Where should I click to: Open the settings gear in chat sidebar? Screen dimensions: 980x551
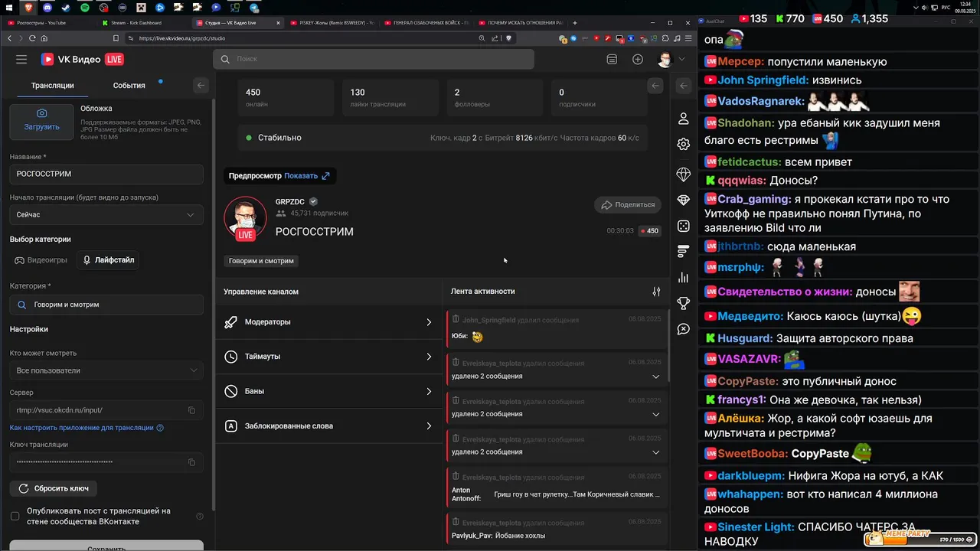(x=684, y=144)
